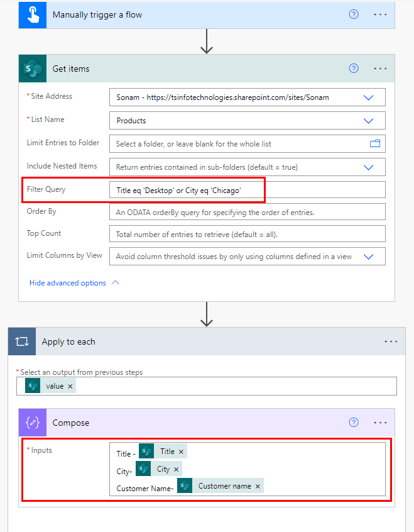Click the Customer name dynamic content chip
This screenshot has height=532, width=414.
[x=221, y=486]
